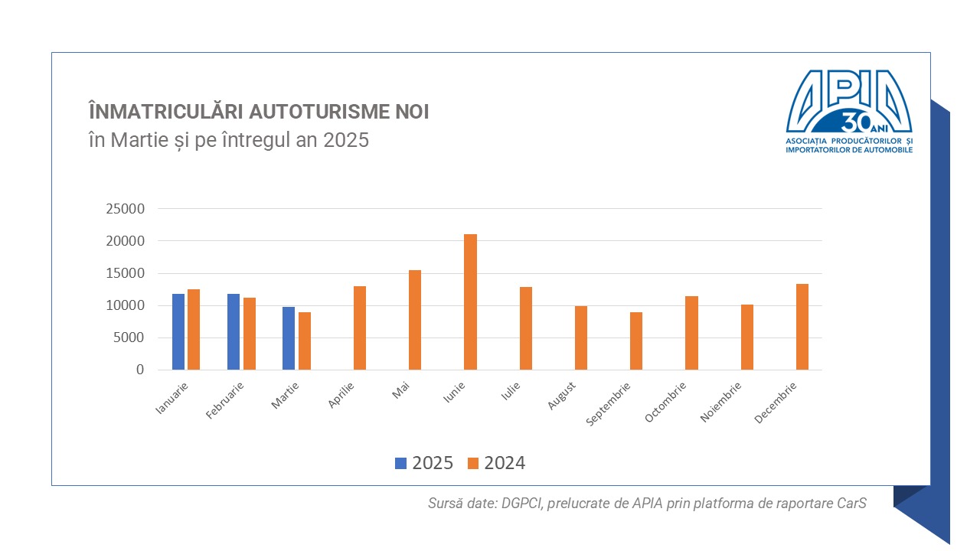Click the chart title ÎNMATRICULĂRI AUTOTURISME NOI
The width and height of the screenshot is (980, 551).
click(x=259, y=112)
